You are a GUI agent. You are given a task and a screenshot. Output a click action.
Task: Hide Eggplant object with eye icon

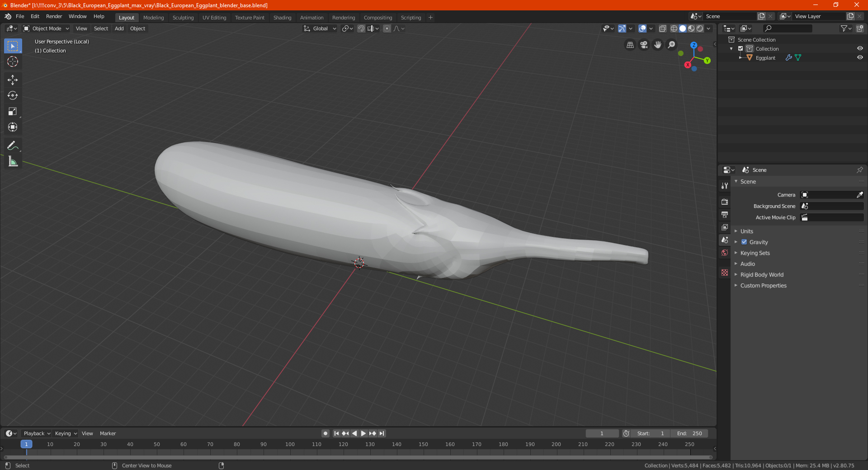click(x=860, y=57)
